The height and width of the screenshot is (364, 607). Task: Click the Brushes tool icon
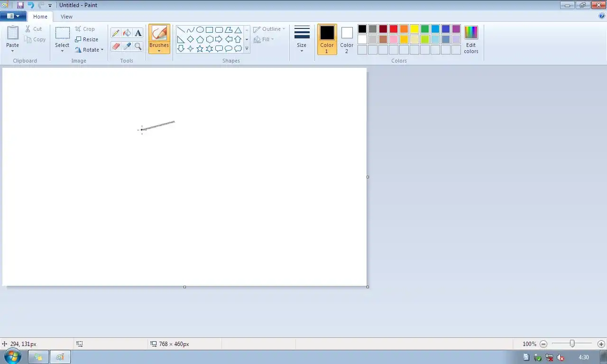click(159, 33)
